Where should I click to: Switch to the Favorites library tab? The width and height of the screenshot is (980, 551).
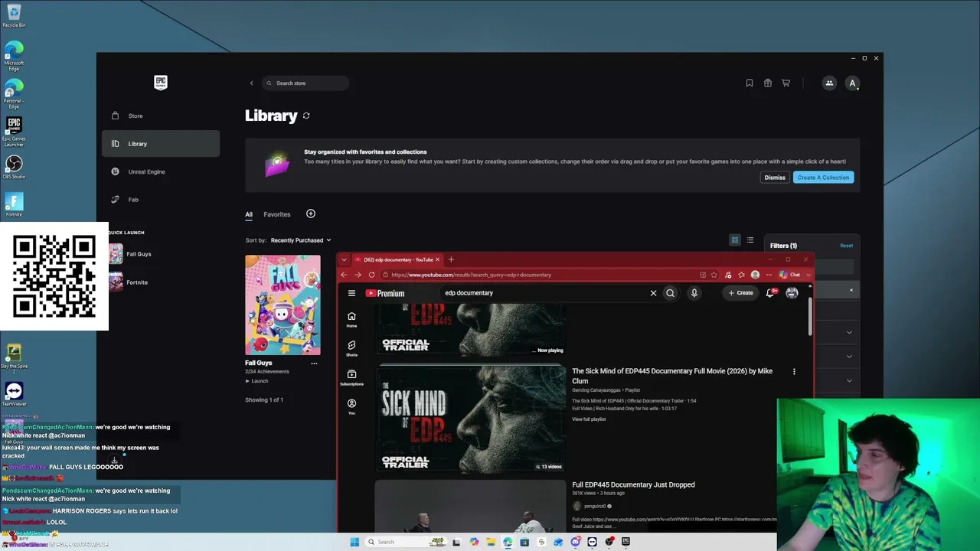[277, 215]
